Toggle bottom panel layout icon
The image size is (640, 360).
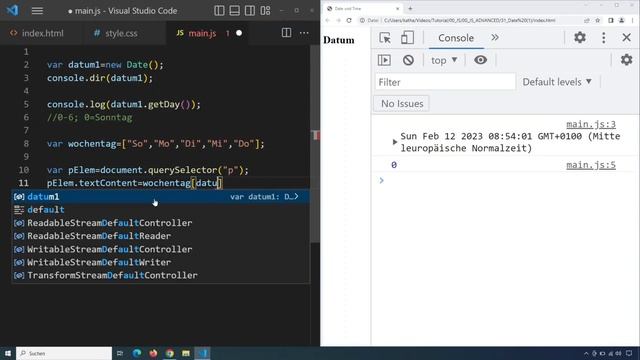click(x=235, y=11)
